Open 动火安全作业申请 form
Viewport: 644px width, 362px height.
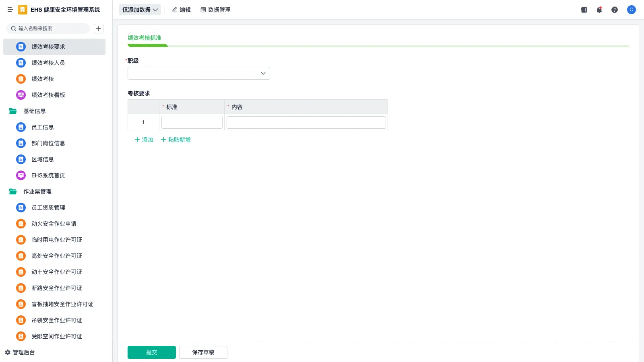pyautogui.click(x=54, y=224)
